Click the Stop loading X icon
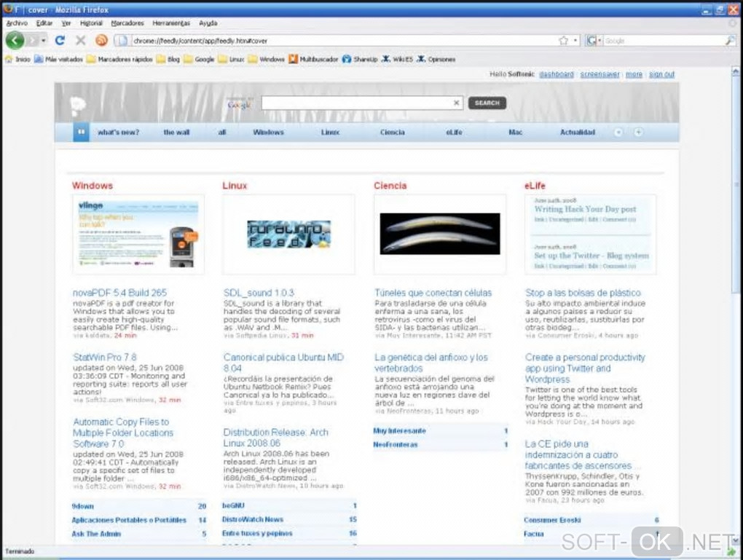Viewport: 743px width, 560px height. (x=81, y=40)
